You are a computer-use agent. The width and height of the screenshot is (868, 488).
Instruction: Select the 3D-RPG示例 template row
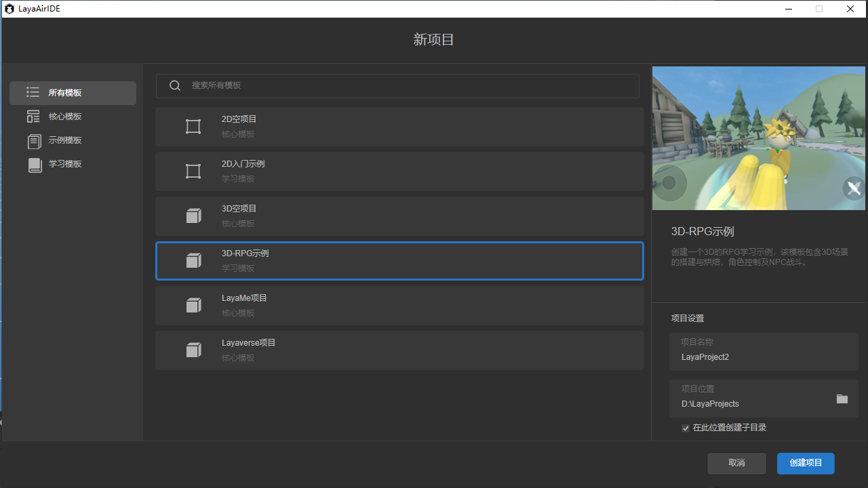(399, 261)
